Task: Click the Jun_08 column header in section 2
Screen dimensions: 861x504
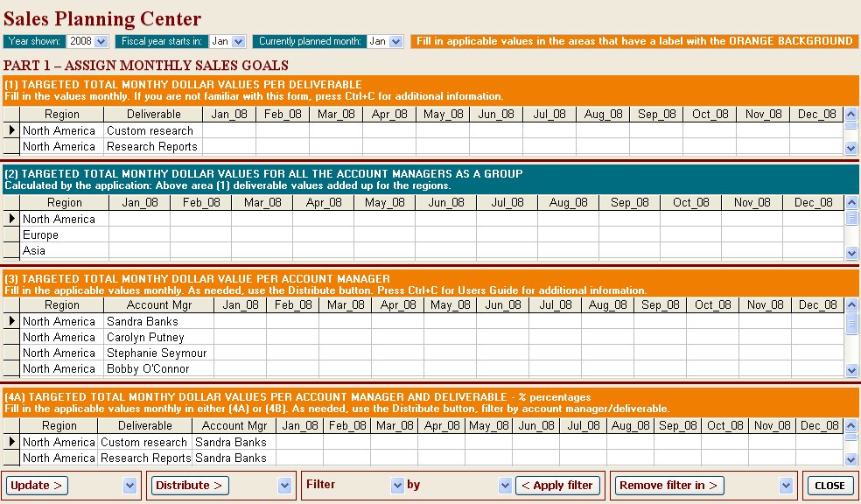Action: [x=446, y=203]
